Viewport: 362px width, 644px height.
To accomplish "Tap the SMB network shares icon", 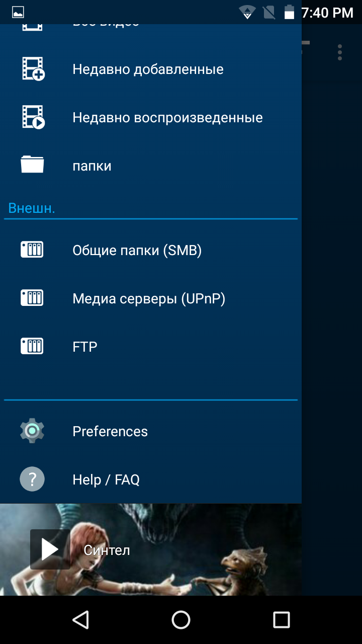I will tap(32, 250).
